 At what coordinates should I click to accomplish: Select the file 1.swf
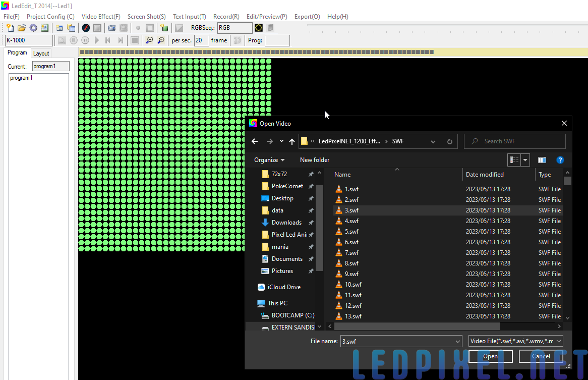448,189
